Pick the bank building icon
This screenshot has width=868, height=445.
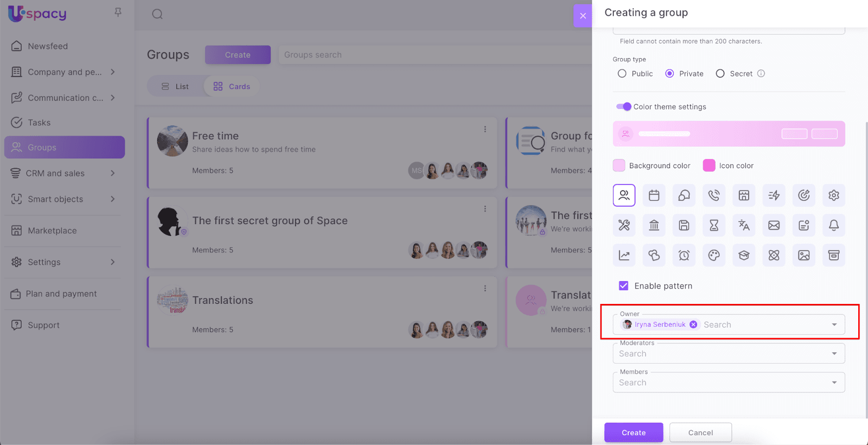(x=654, y=225)
